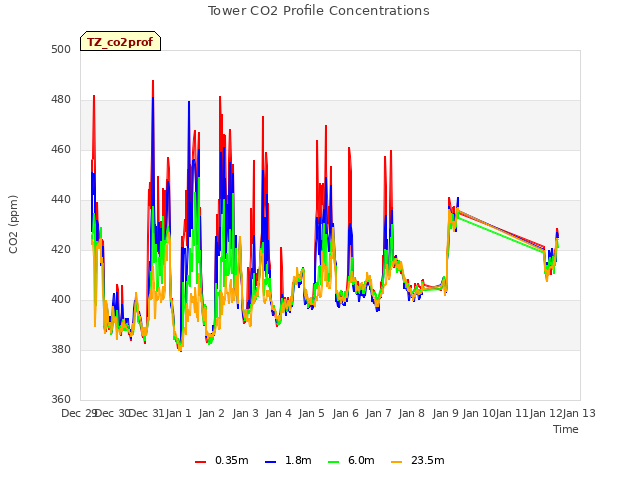
Task: Click the green 6.0m legend swatch
Action: [x=333, y=462]
